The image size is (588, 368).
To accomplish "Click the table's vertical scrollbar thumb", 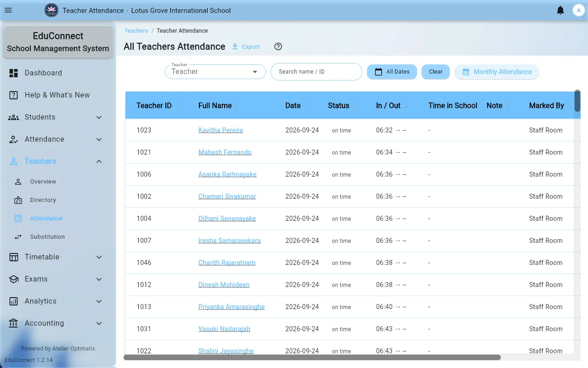I will [x=577, y=101].
